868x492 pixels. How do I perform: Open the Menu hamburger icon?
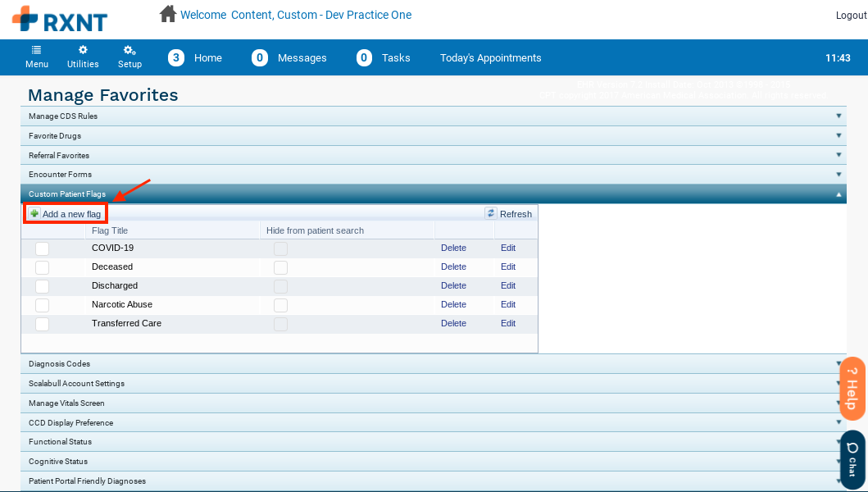click(x=37, y=51)
